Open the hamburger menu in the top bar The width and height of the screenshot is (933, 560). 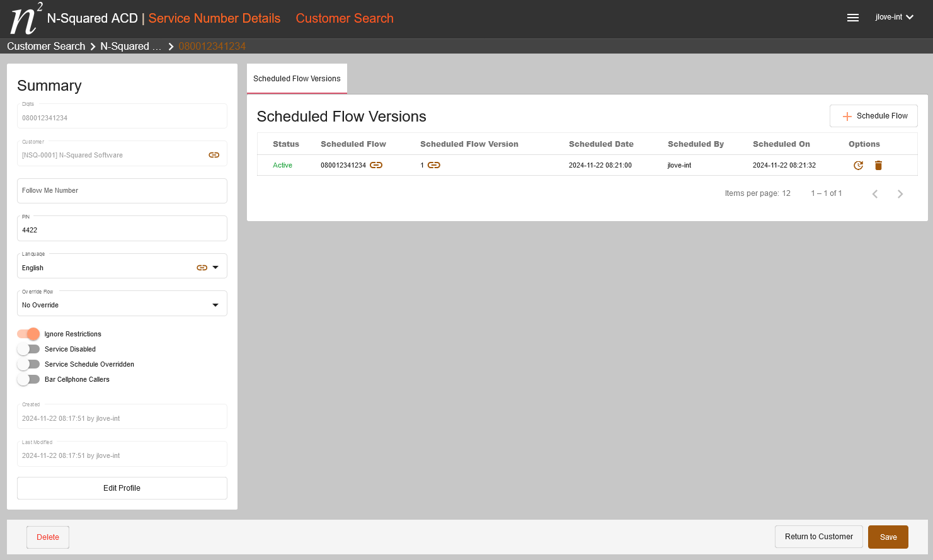coord(853,18)
